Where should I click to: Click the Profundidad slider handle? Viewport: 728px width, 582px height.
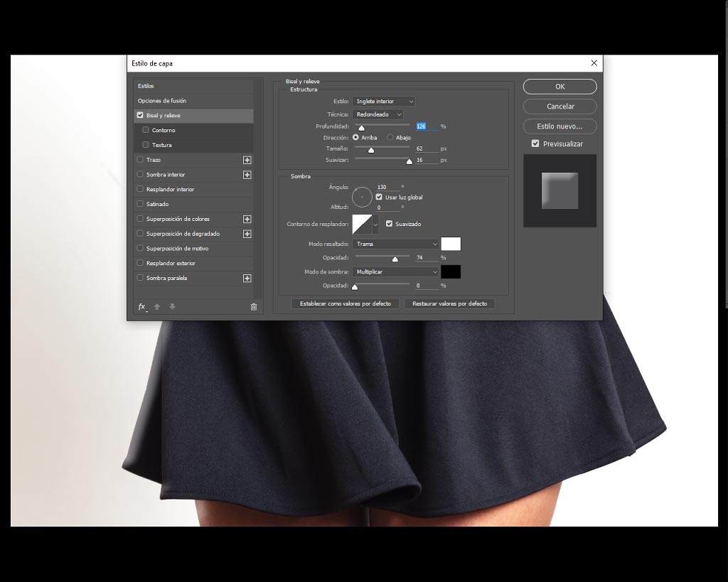coord(361,128)
